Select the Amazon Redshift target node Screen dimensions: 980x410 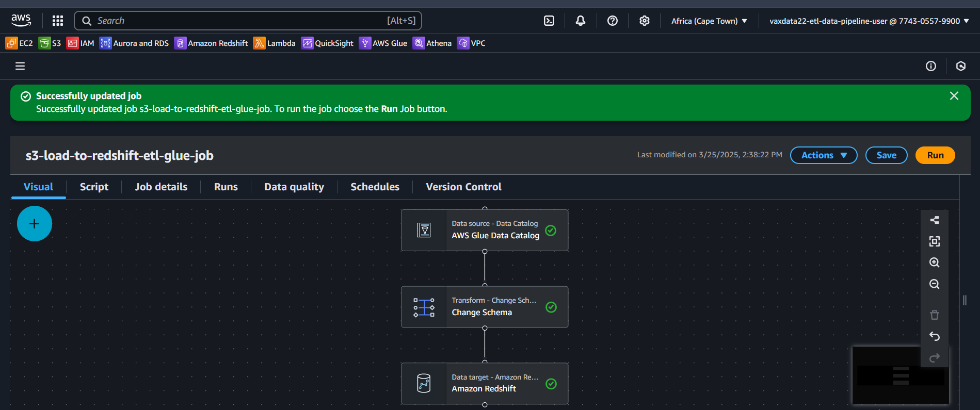click(x=485, y=383)
